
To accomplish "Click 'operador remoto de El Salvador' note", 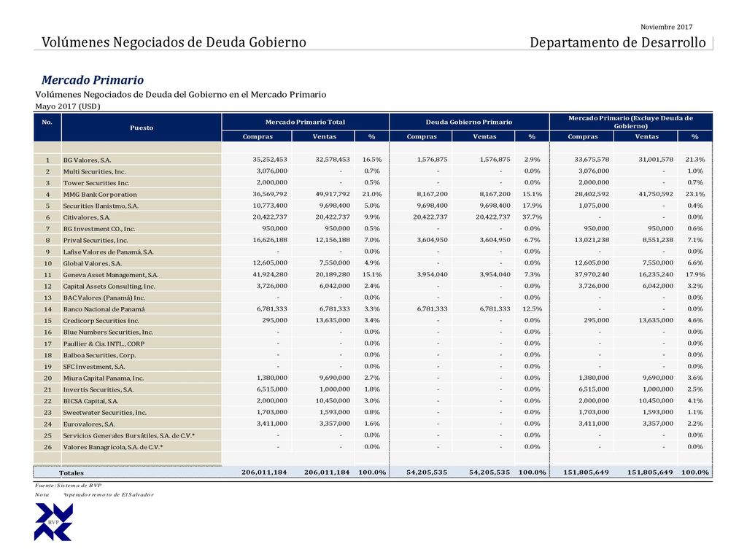I will pyautogui.click(x=109, y=494).
